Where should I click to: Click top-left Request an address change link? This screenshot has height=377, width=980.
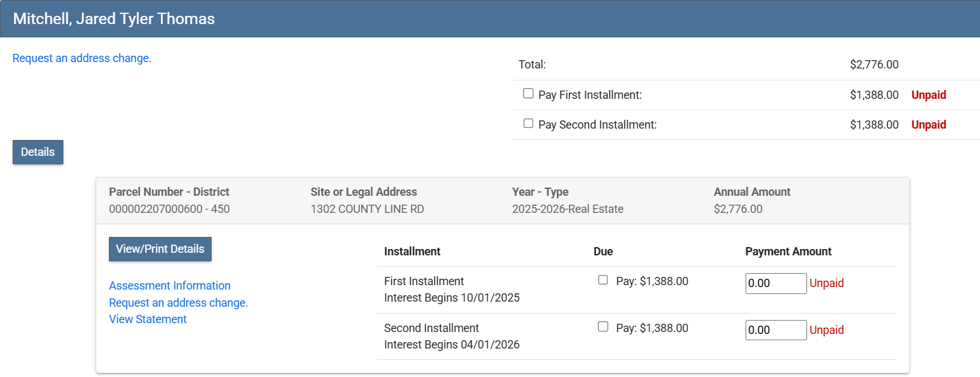[x=82, y=58]
